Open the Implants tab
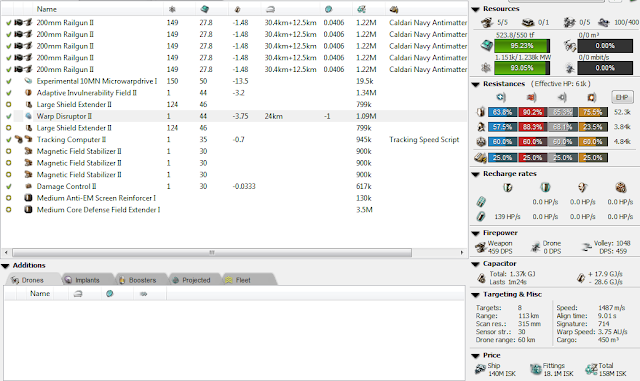Image resolution: width=640 pixels, height=381 pixels. point(87,280)
